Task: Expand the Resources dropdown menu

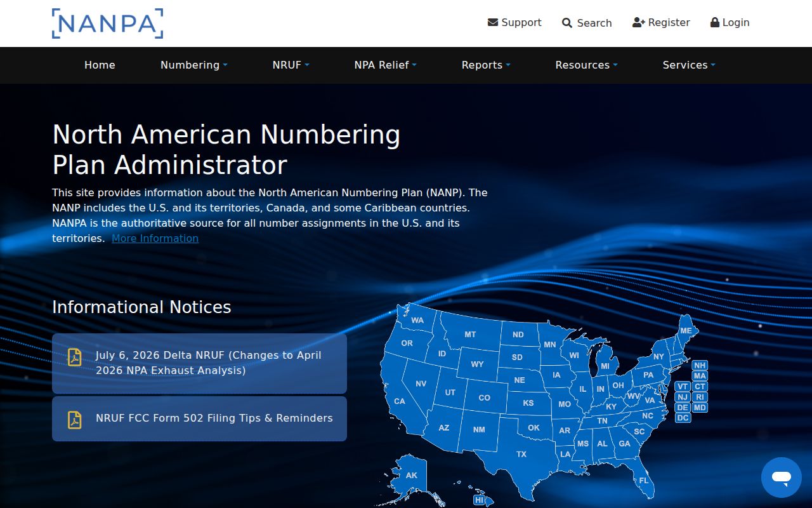Action: [x=586, y=65]
